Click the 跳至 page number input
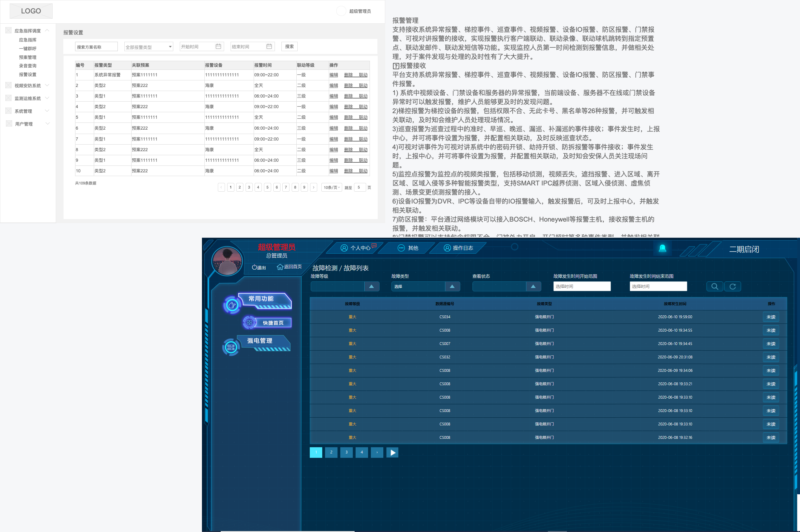The height and width of the screenshot is (532, 800). [x=360, y=187]
